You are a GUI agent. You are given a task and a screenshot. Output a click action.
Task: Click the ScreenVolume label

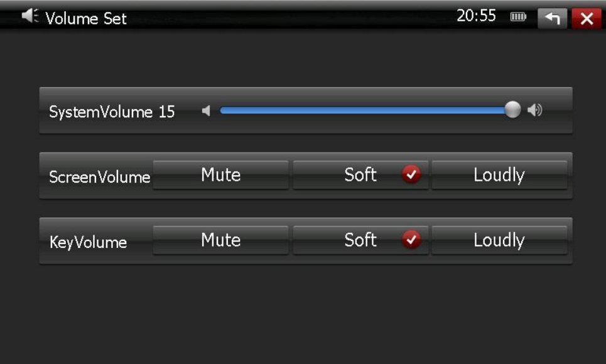tap(99, 177)
